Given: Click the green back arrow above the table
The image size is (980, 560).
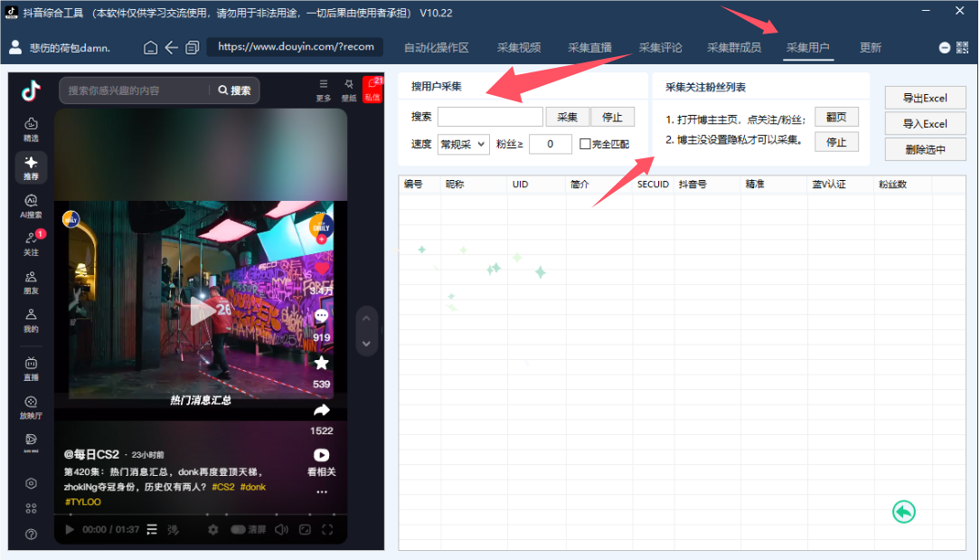Looking at the screenshot, I should pos(902,511).
